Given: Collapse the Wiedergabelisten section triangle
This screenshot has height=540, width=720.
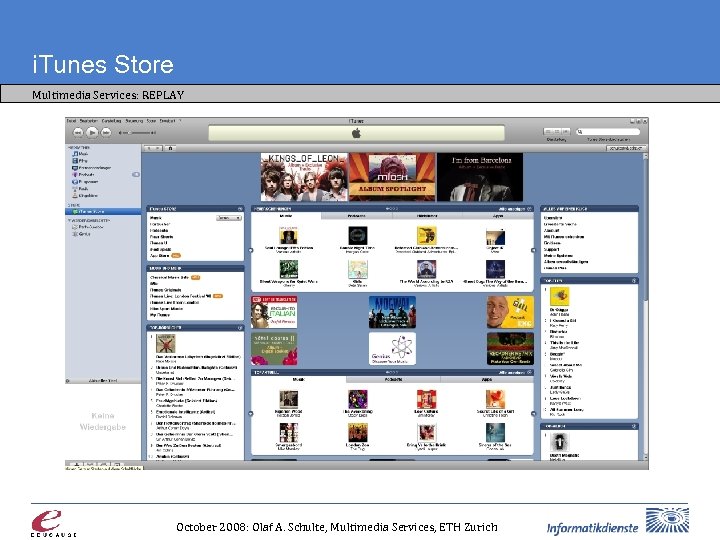Looking at the screenshot, I should pos(69,220).
